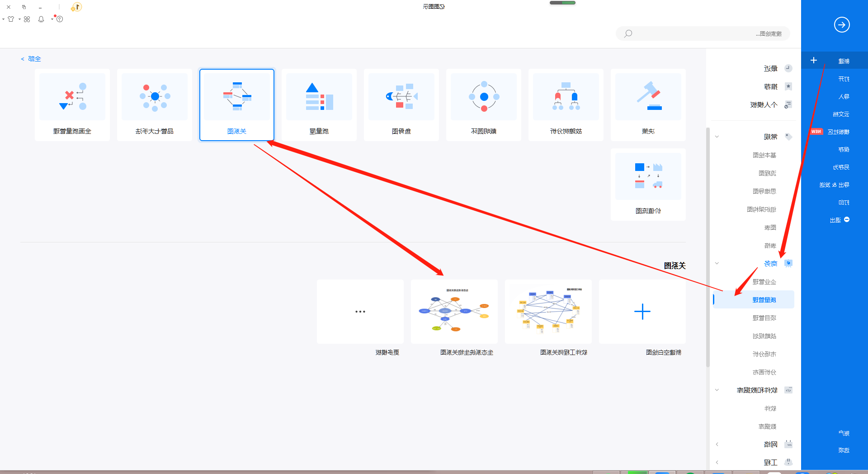This screenshot has height=474, width=868.
Task: Click the 工程 category icon
Action: [788, 462]
